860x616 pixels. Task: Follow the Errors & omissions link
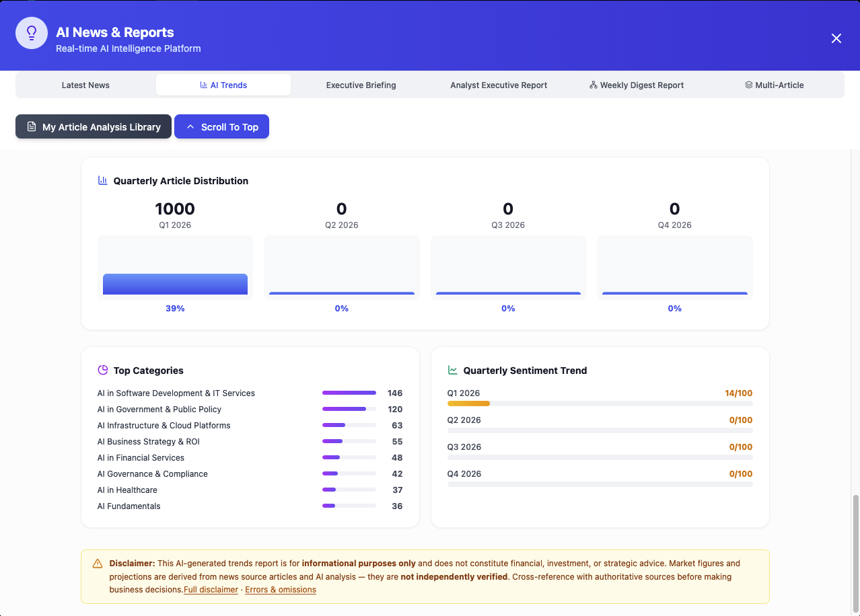281,590
